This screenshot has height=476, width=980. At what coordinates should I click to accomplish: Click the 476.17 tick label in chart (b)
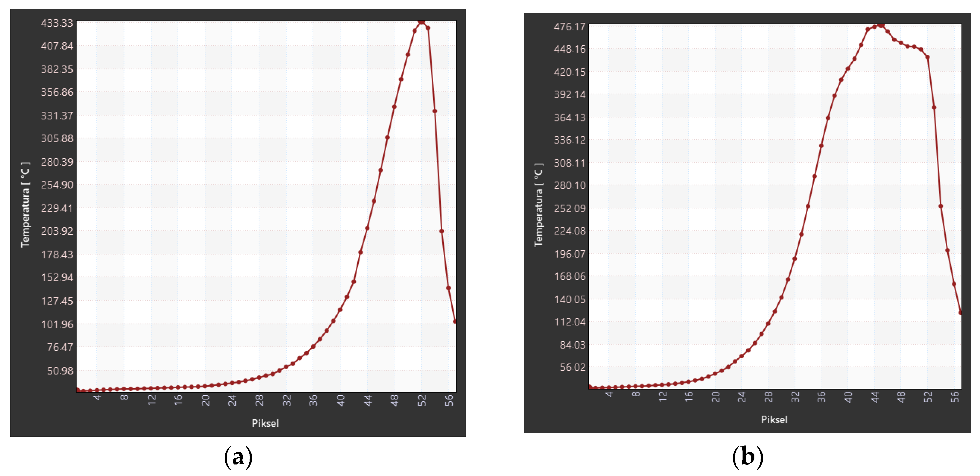[x=570, y=27]
